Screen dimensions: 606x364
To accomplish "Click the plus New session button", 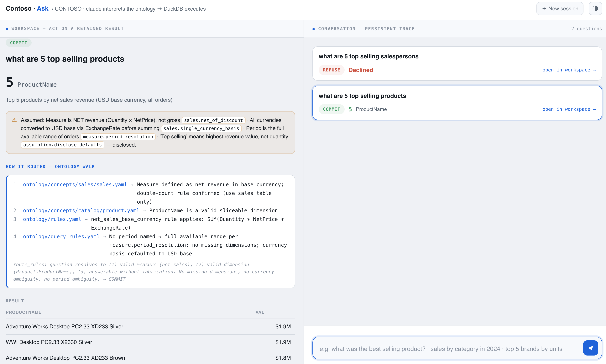I will (560, 9).
